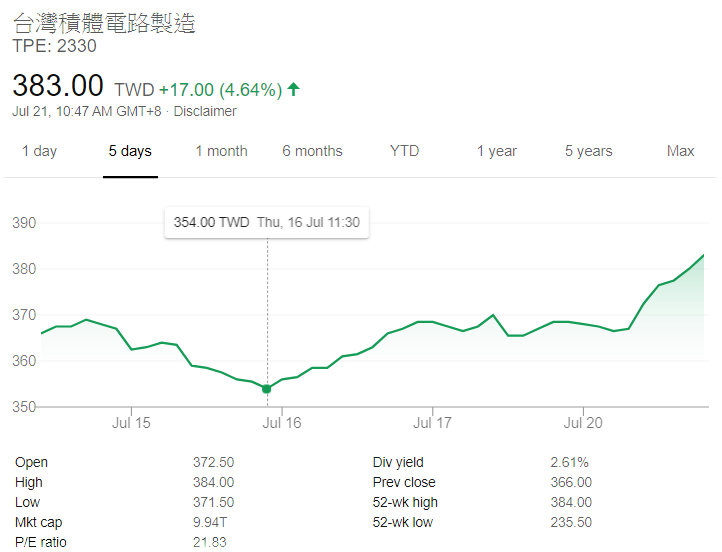The image size is (722, 552).
Task: Show the 5 years chart
Action: [588, 151]
